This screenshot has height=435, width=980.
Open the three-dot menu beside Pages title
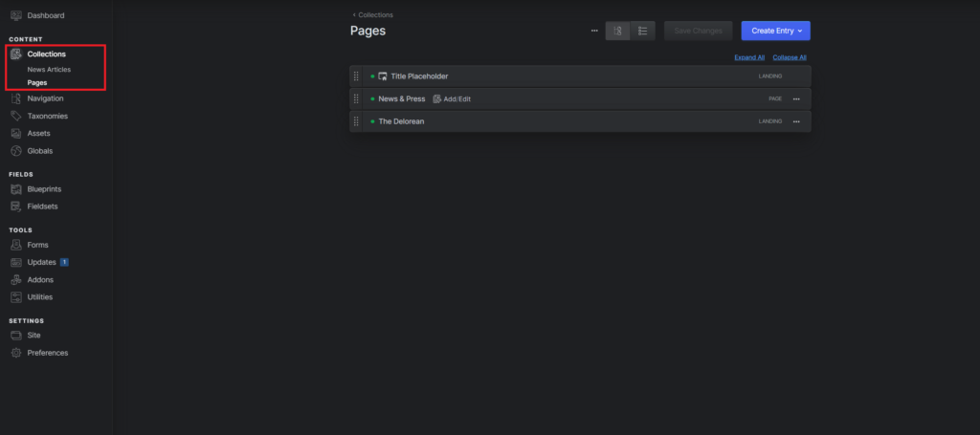click(594, 31)
